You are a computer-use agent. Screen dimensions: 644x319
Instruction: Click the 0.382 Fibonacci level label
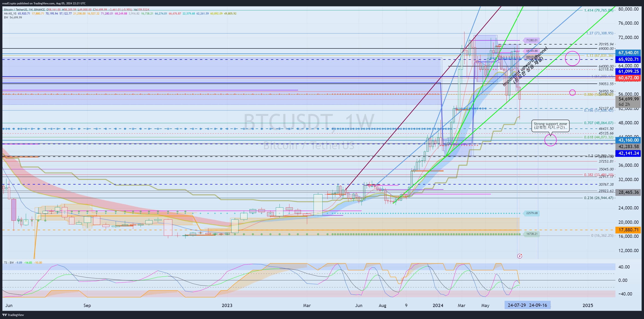point(599,175)
